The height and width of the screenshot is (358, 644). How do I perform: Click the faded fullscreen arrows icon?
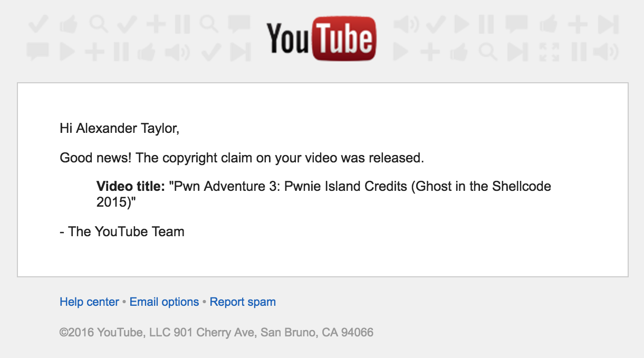coord(549,52)
